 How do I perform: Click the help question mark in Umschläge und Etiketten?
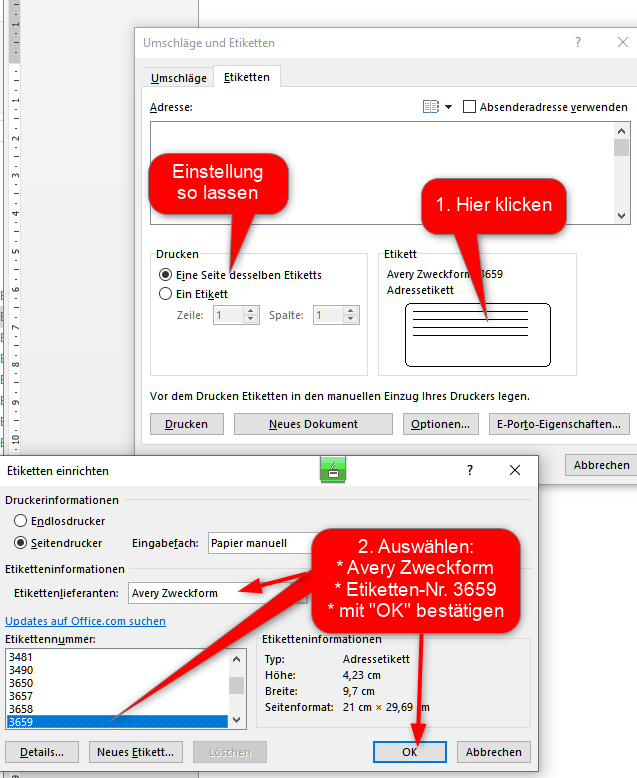click(x=577, y=43)
